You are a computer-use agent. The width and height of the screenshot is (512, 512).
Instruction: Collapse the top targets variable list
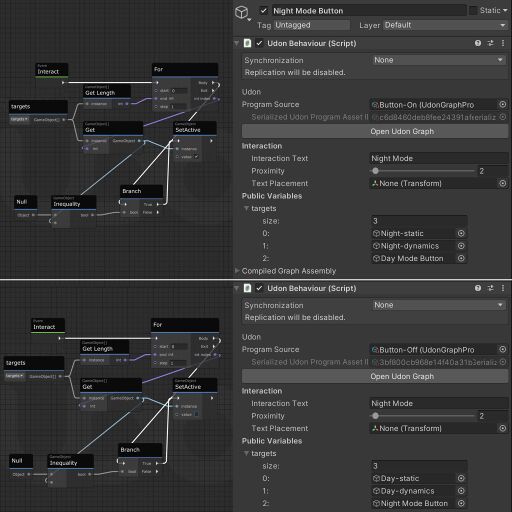246,208
